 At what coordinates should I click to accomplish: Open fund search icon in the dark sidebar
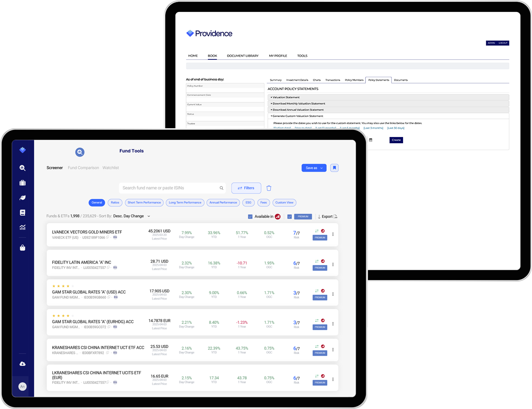tap(23, 168)
